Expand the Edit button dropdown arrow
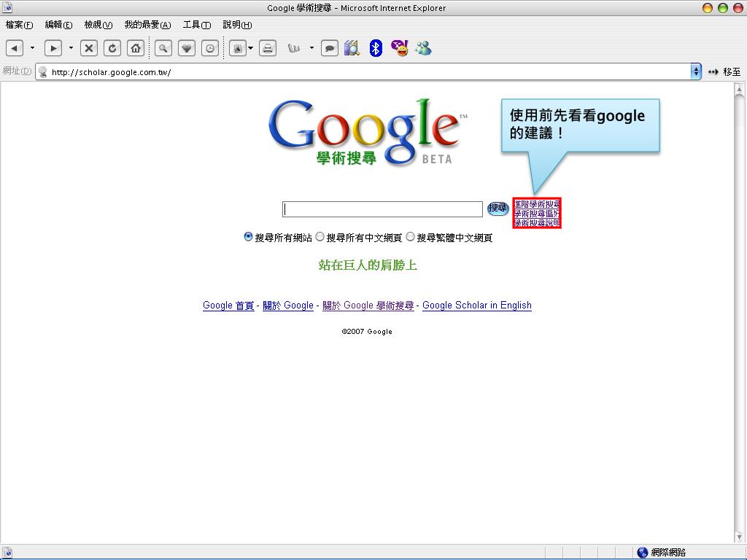The width and height of the screenshot is (747, 560). click(311, 48)
